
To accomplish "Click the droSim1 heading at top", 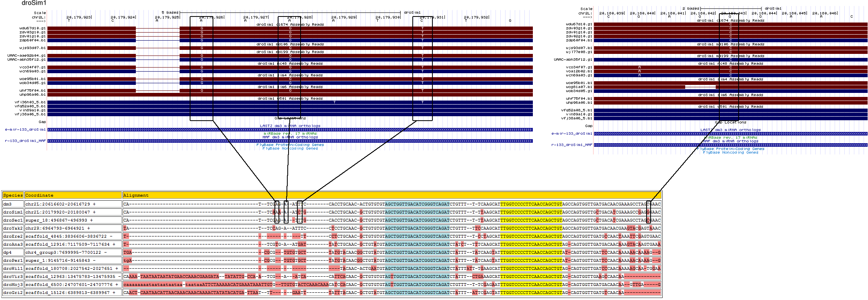I will point(34,3).
